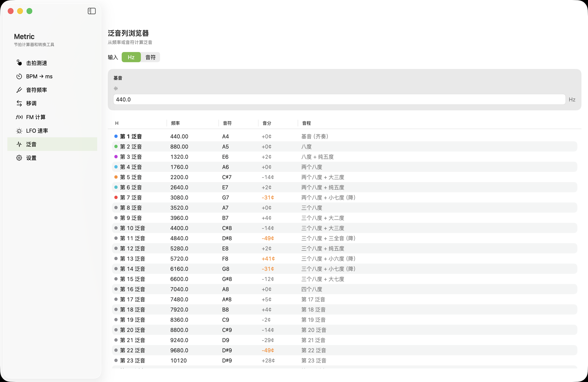588x382 pixels.
Task: Open the 音符频率 sidebar item
Action: click(52, 90)
